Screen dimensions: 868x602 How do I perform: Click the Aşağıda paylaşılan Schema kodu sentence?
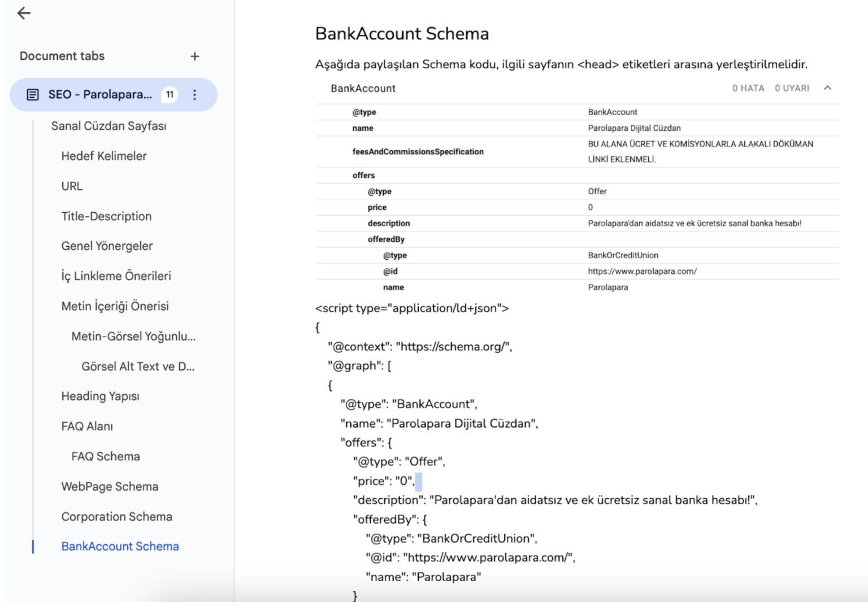click(561, 64)
